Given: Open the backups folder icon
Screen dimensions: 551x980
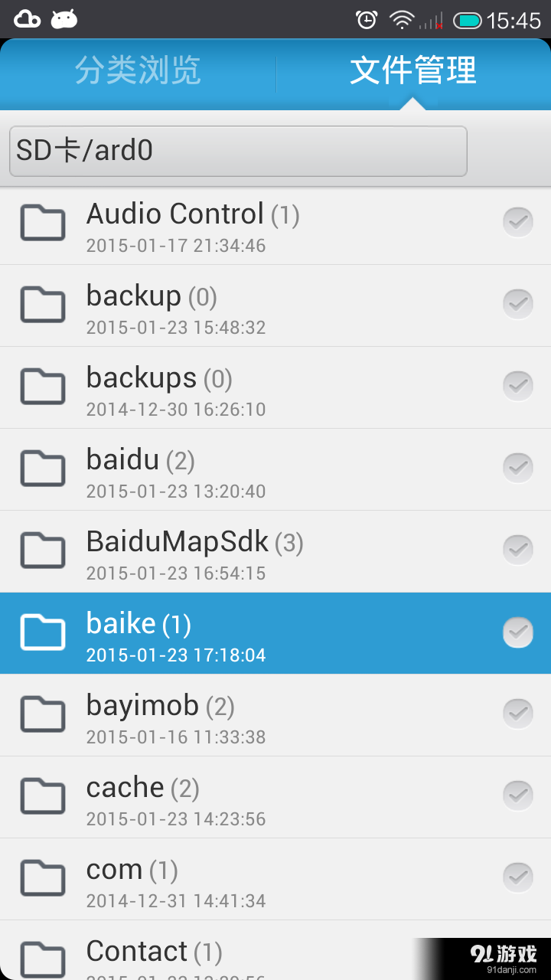Looking at the screenshot, I should (x=42, y=387).
